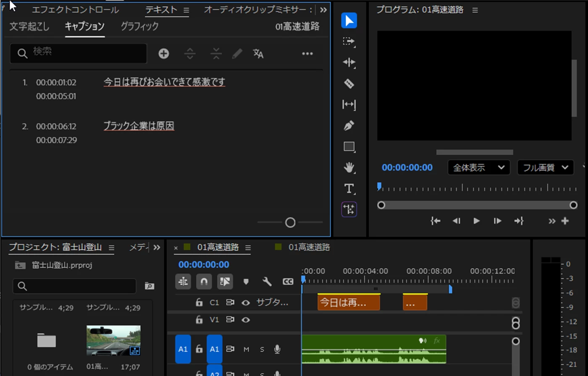
Task: Select the Hand tool
Action: coord(349,168)
